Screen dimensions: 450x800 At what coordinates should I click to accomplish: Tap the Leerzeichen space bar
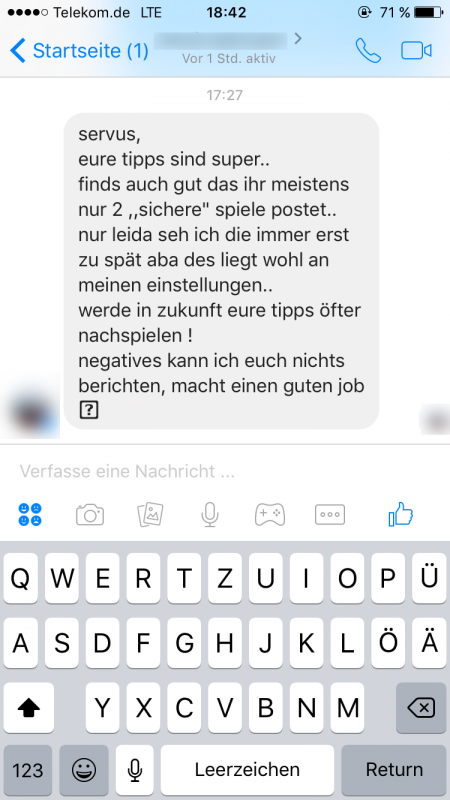[247, 769]
